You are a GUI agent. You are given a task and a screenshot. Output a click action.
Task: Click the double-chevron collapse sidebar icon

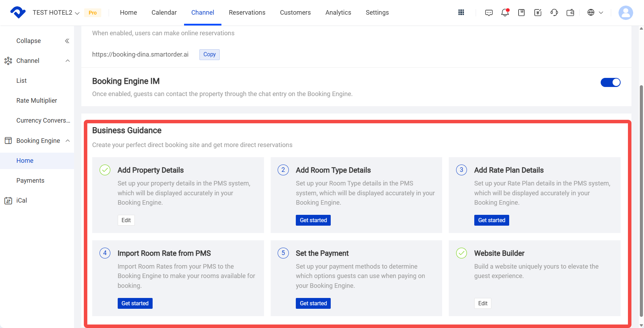click(67, 41)
